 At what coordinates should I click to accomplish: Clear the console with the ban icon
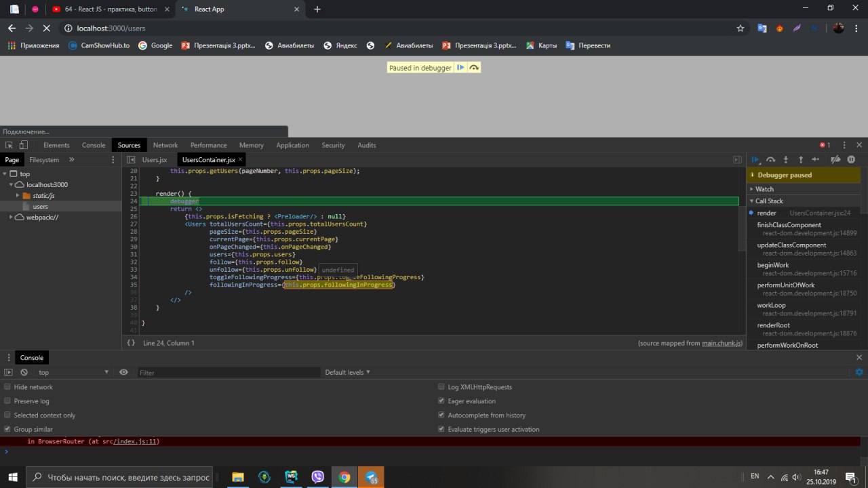(24, 372)
